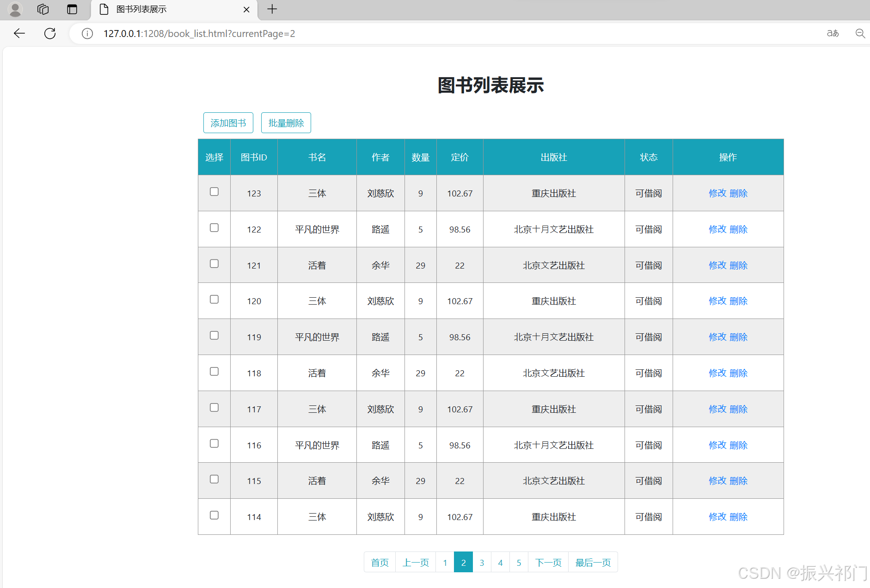Image resolution: width=870 pixels, height=588 pixels.
Task: View site information icon
Action: click(87, 34)
